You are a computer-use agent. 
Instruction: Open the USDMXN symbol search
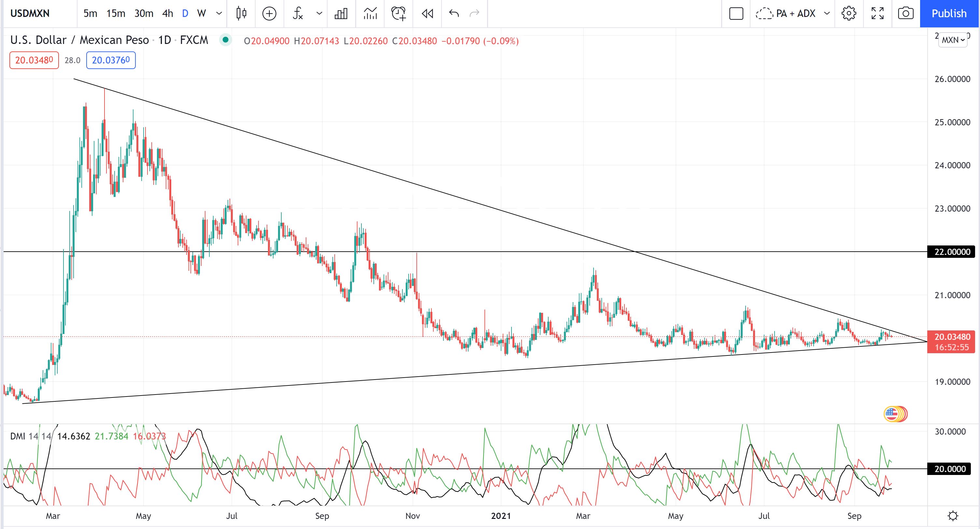[x=30, y=13]
